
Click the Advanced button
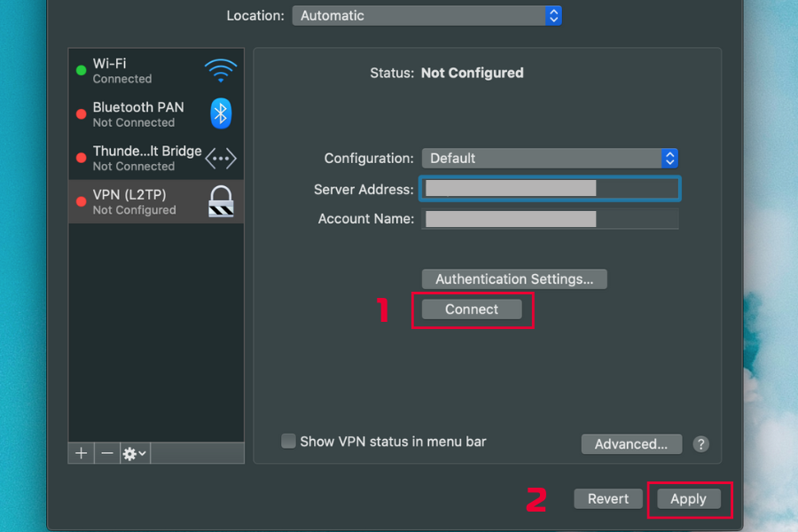click(630, 444)
